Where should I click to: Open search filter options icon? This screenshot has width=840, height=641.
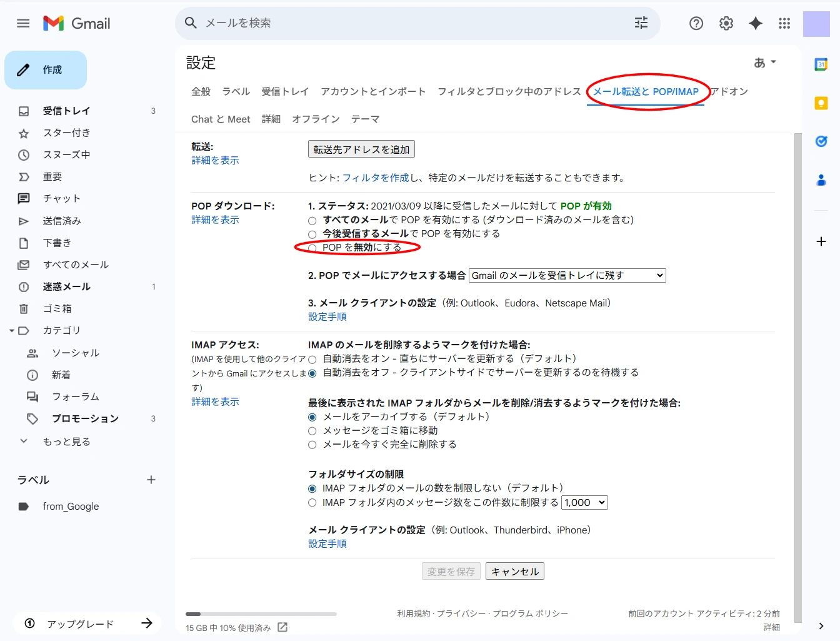[x=641, y=23]
